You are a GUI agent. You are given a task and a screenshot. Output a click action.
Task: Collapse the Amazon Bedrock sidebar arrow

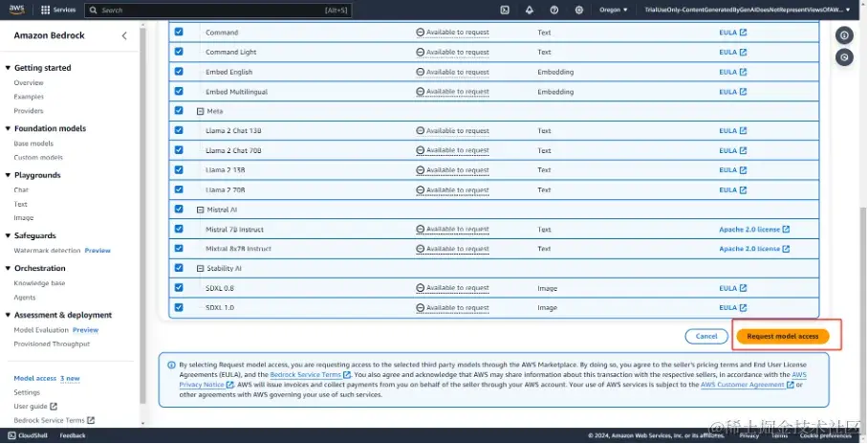[124, 35]
